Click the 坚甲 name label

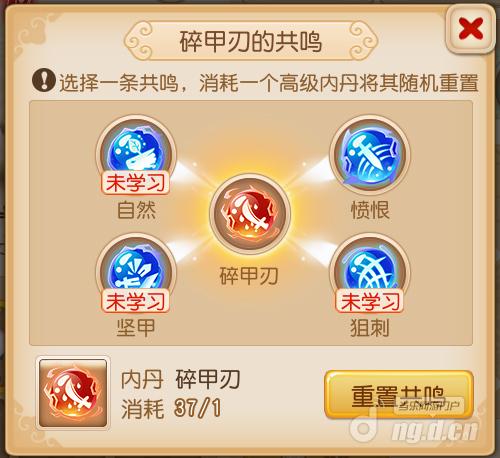(136, 328)
